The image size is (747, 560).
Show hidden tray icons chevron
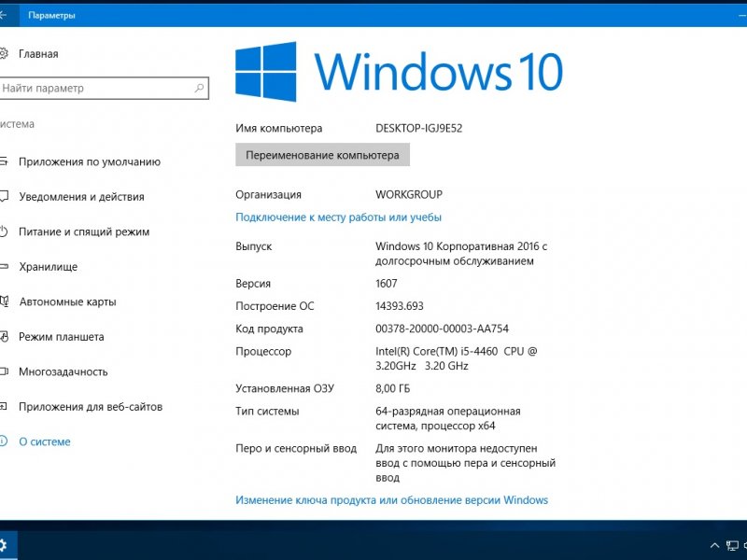[714, 546]
